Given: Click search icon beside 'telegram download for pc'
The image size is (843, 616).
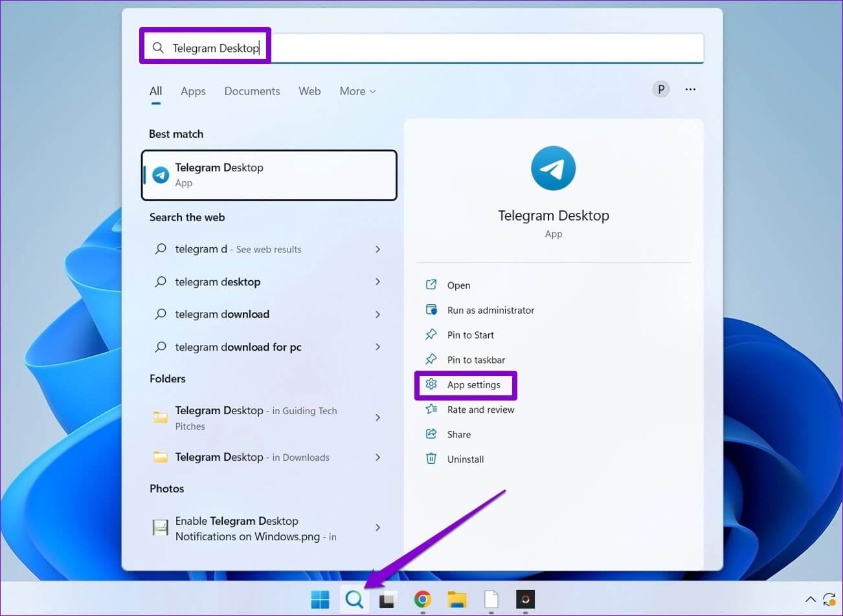Looking at the screenshot, I should pyautogui.click(x=161, y=347).
